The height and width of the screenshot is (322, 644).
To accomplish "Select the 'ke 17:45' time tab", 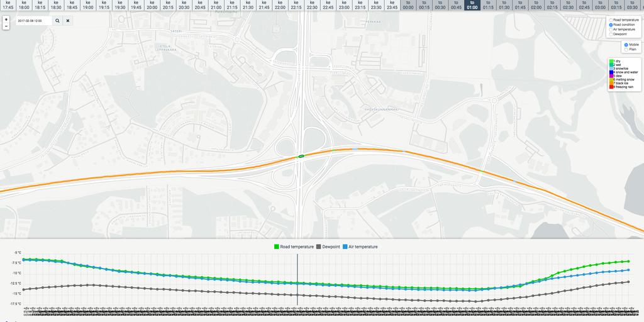I will (8, 5).
